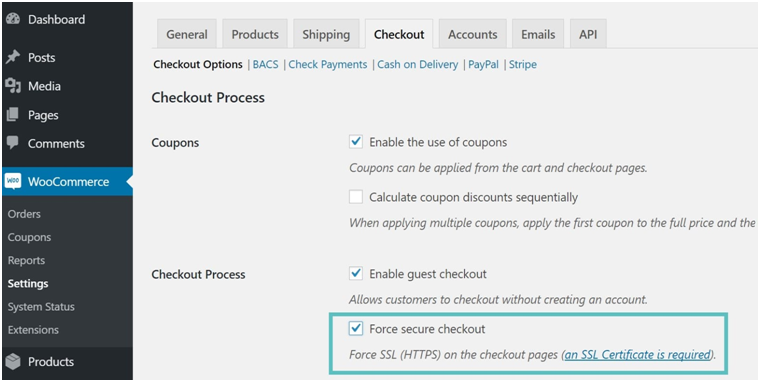Click the Pages icon in sidebar
The height and width of the screenshot is (382, 760).
(13, 115)
